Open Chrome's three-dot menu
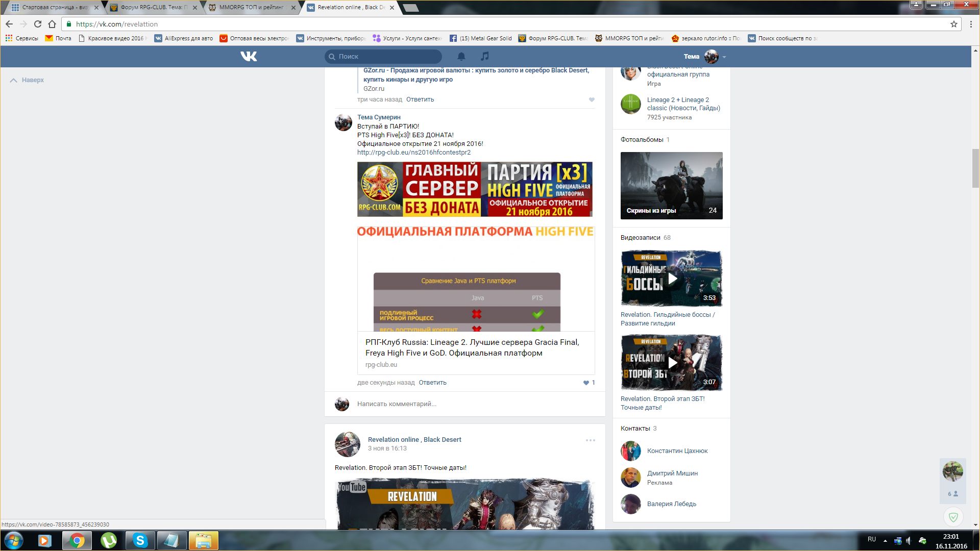This screenshot has width=980, height=551. pos(971,24)
